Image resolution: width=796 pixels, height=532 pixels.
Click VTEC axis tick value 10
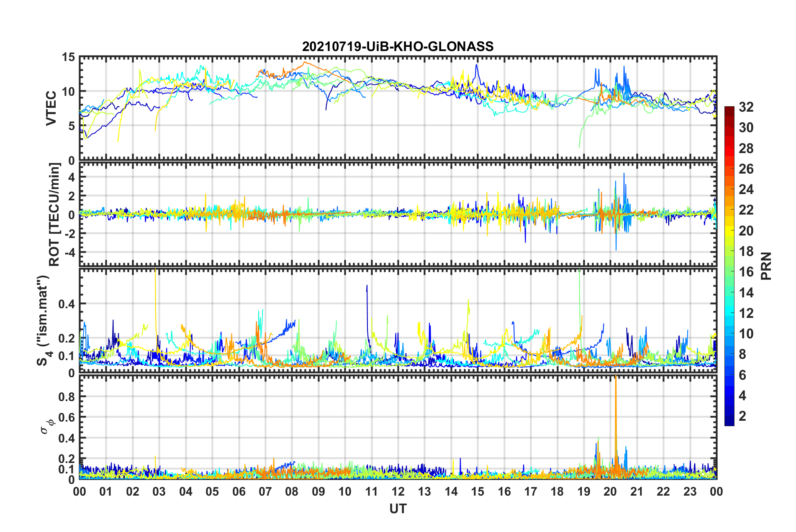pos(68,91)
